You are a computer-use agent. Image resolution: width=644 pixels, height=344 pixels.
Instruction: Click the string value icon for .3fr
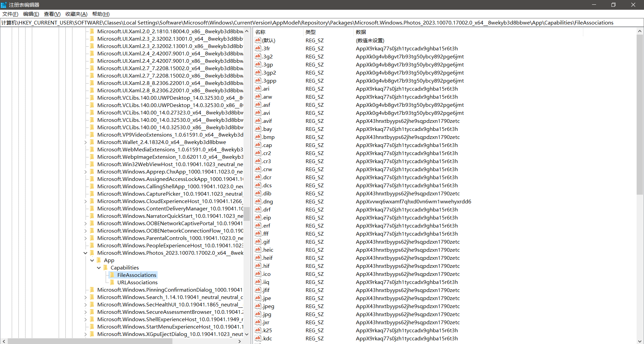[x=258, y=48]
